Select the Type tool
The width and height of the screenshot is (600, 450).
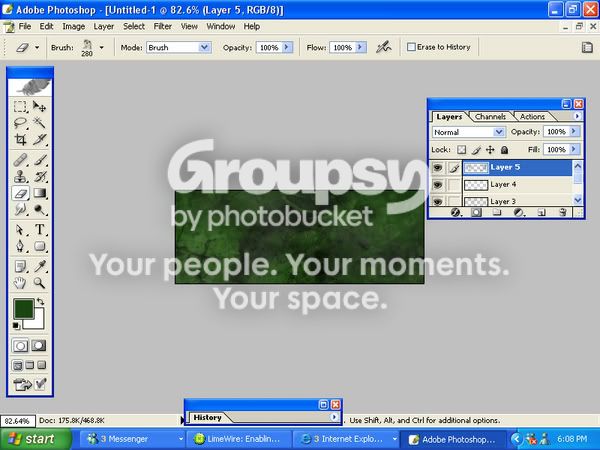tap(39, 230)
